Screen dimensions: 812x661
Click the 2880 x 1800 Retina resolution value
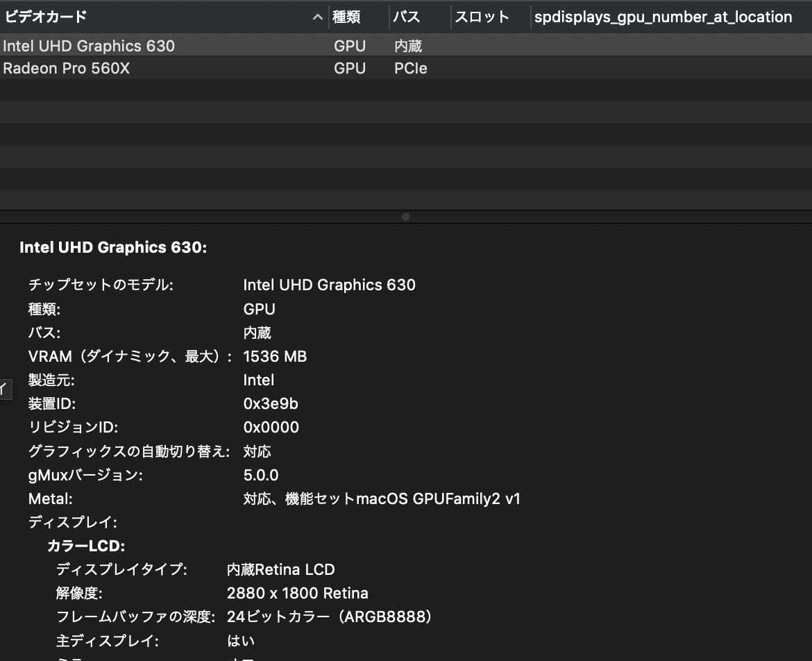pyautogui.click(x=297, y=593)
